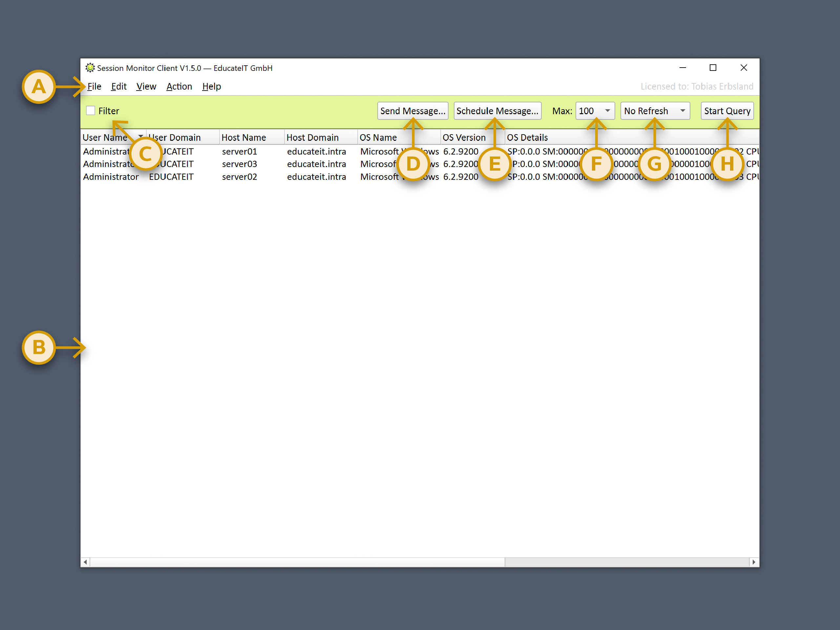Open the View menu
Viewport: 840px width, 630px height.
(x=146, y=86)
